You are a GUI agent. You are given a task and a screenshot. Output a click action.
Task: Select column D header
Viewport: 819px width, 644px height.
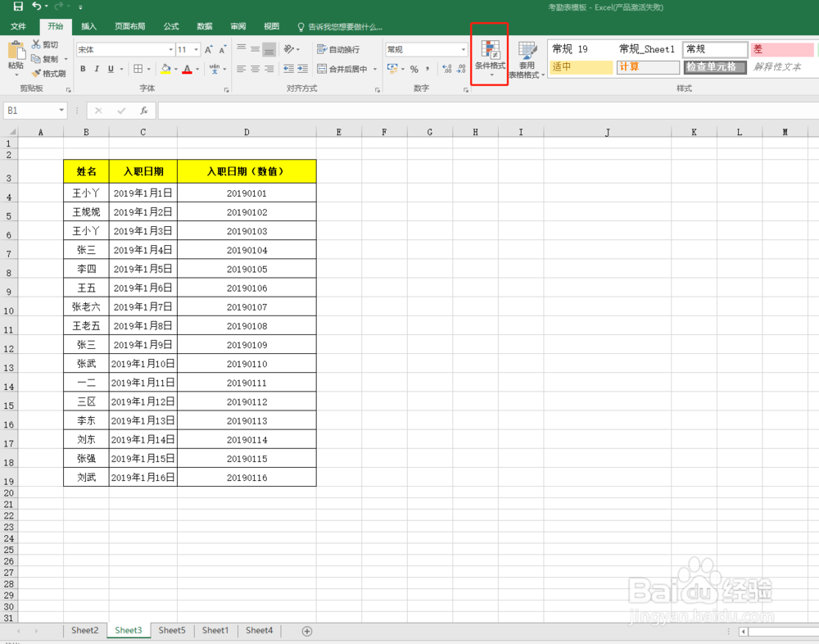coord(247,132)
